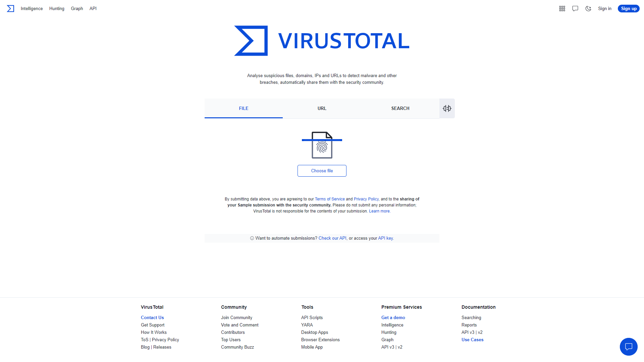This screenshot has width=644, height=362.
Task: Click the Sign up button
Action: (629, 9)
